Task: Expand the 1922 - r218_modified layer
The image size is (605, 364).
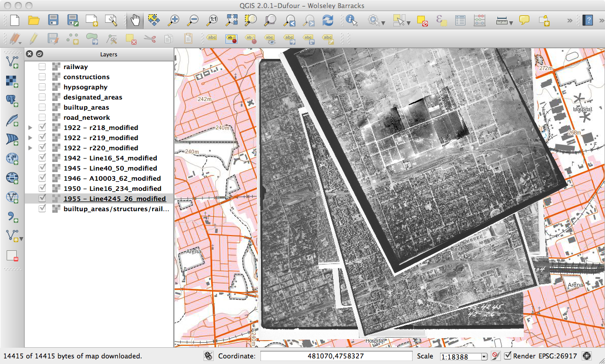Action: click(x=31, y=127)
